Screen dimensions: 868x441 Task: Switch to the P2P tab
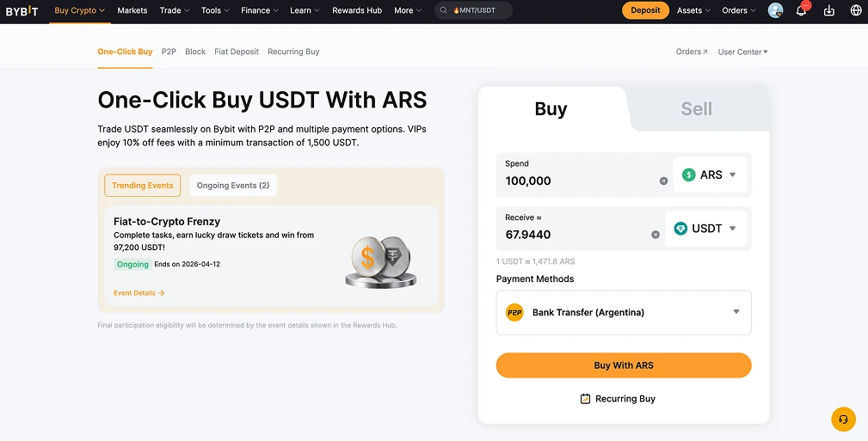tap(169, 52)
